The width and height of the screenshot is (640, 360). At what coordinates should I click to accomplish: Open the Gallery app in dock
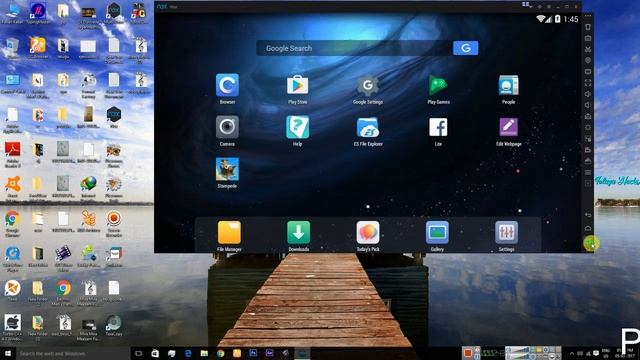point(437,233)
